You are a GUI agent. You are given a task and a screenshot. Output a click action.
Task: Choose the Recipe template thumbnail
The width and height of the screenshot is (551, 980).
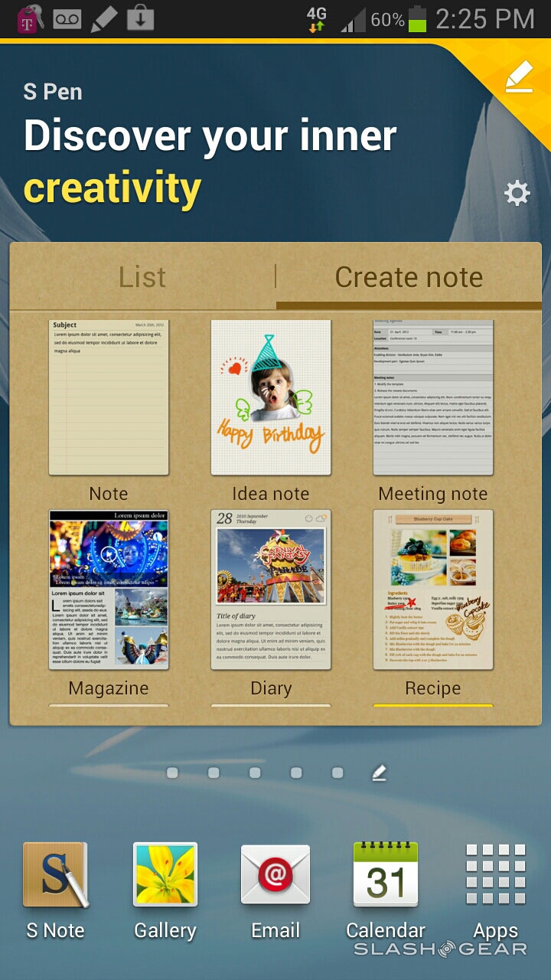[x=433, y=590]
